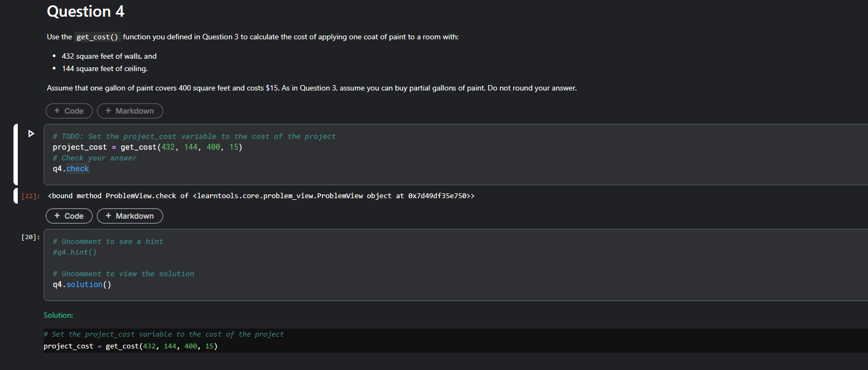Add markdown cell above the project_cost cell
868x370 pixels.
130,111
